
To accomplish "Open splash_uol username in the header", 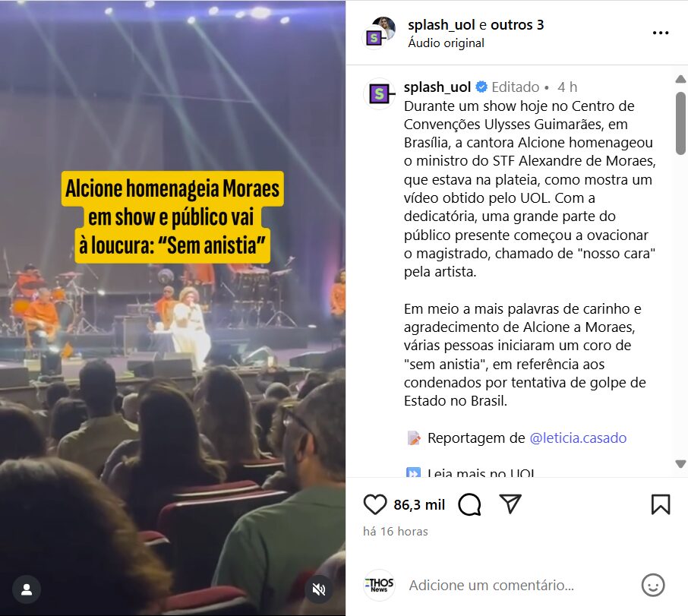I will click(x=441, y=25).
